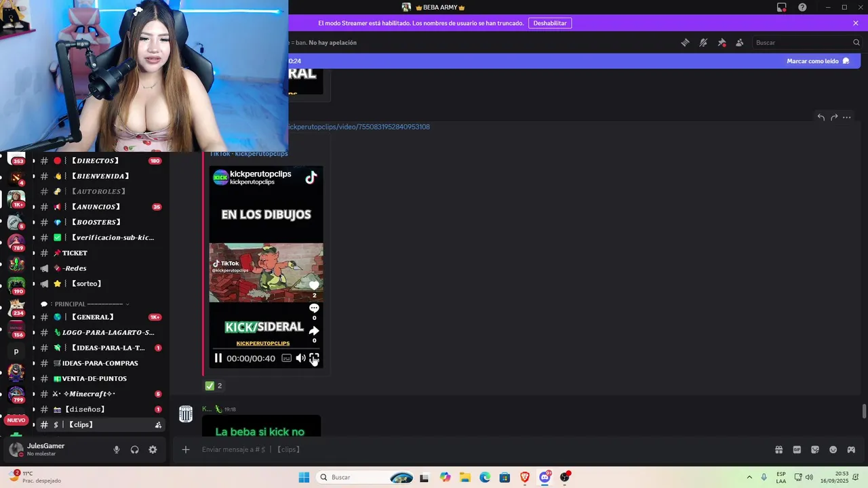The image size is (868, 488).
Task: Open the TikTok video URL link
Action: [359, 127]
